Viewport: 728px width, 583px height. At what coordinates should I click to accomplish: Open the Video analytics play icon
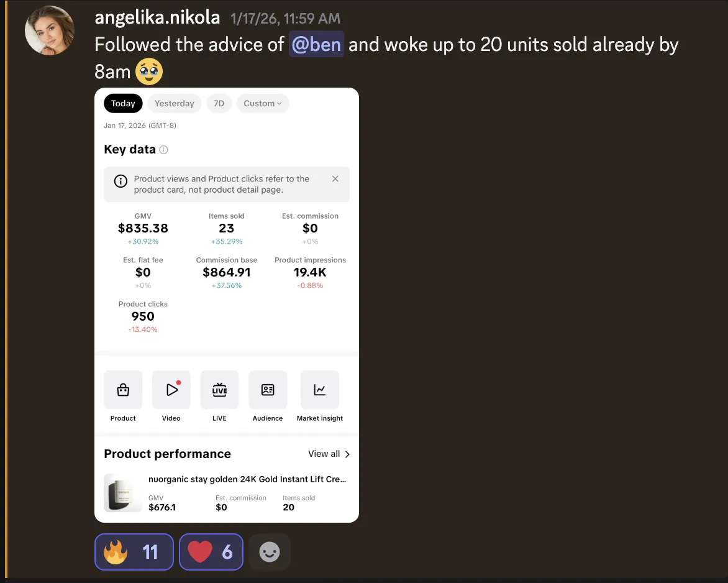tap(171, 390)
